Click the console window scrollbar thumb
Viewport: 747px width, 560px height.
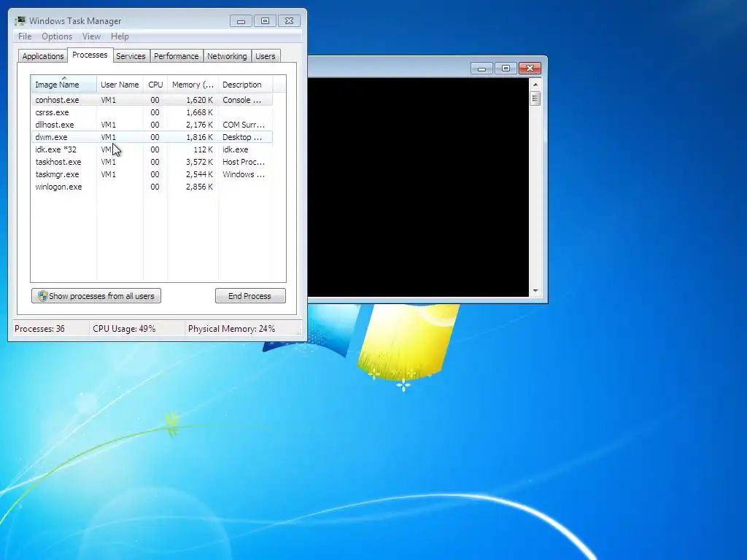[535, 99]
